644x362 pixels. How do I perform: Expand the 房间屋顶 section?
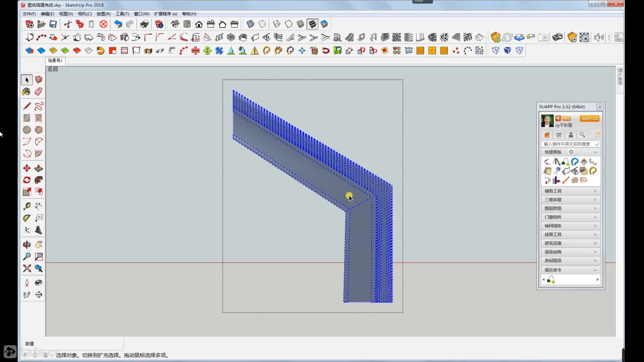[571, 260]
